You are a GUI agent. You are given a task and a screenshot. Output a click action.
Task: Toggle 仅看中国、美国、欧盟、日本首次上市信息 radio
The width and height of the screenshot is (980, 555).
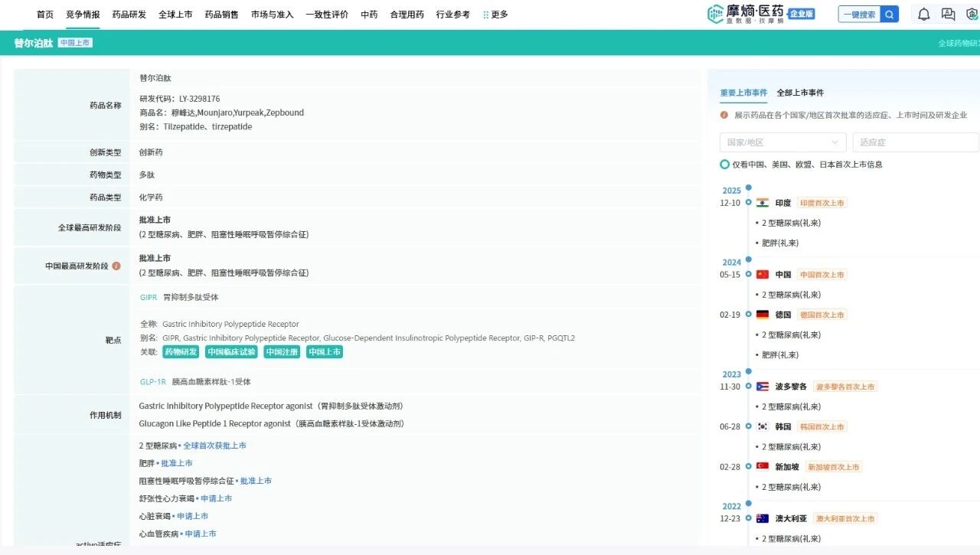coord(725,164)
